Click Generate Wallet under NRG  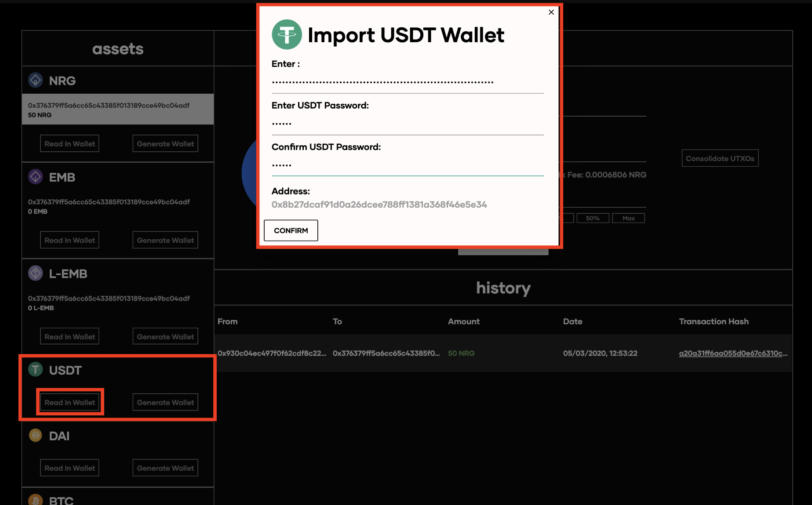165,144
